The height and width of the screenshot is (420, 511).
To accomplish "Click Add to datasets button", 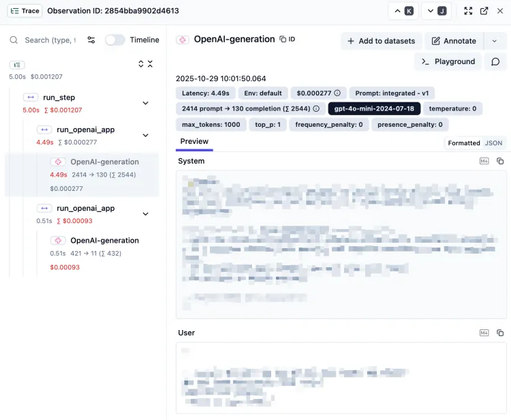I will click(x=382, y=41).
